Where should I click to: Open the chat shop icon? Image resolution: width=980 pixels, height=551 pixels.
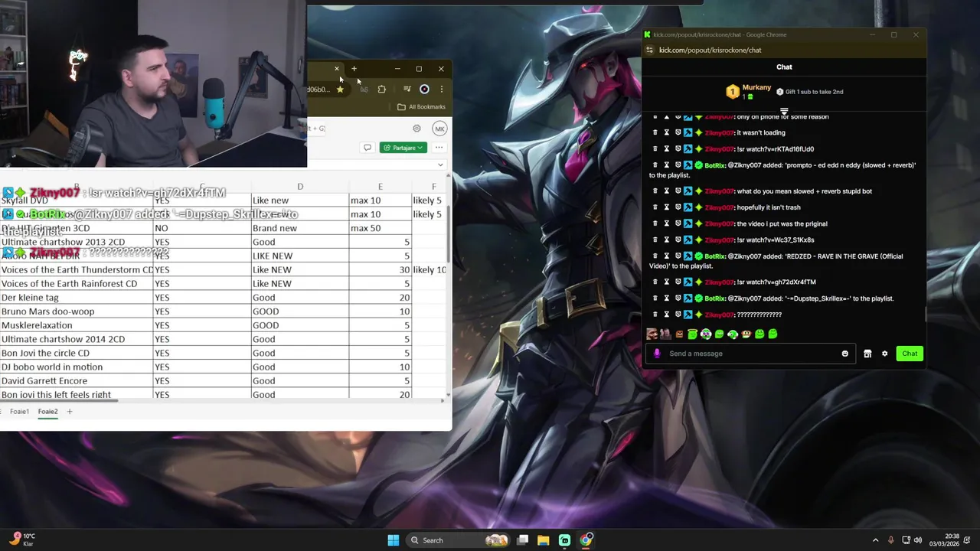point(867,354)
